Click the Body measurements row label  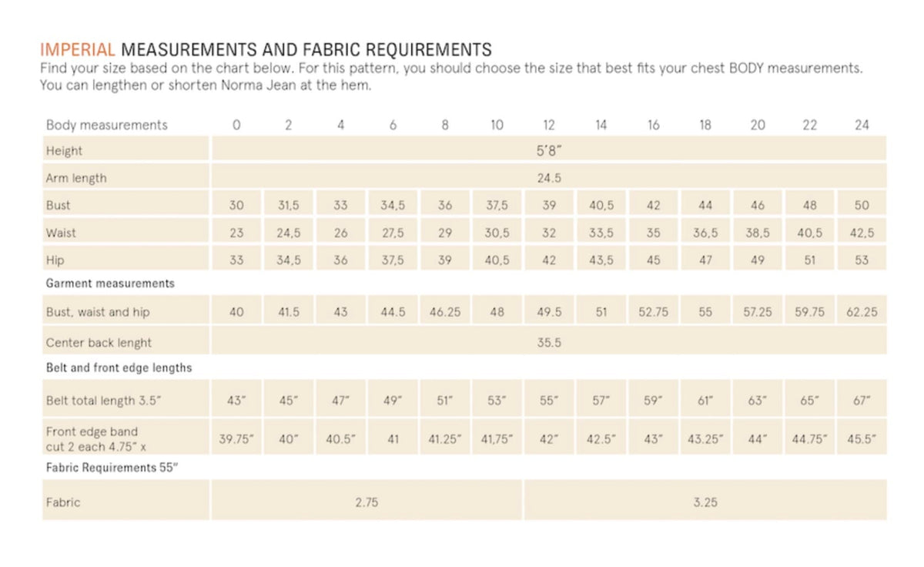(x=106, y=125)
